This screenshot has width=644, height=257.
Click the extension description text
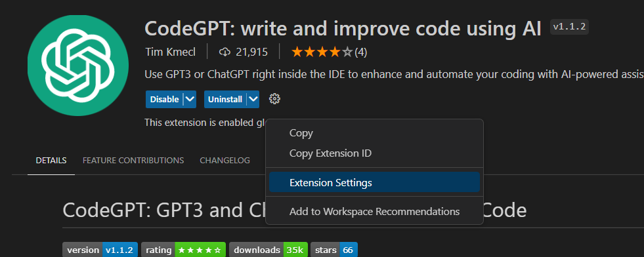pyautogui.click(x=395, y=75)
